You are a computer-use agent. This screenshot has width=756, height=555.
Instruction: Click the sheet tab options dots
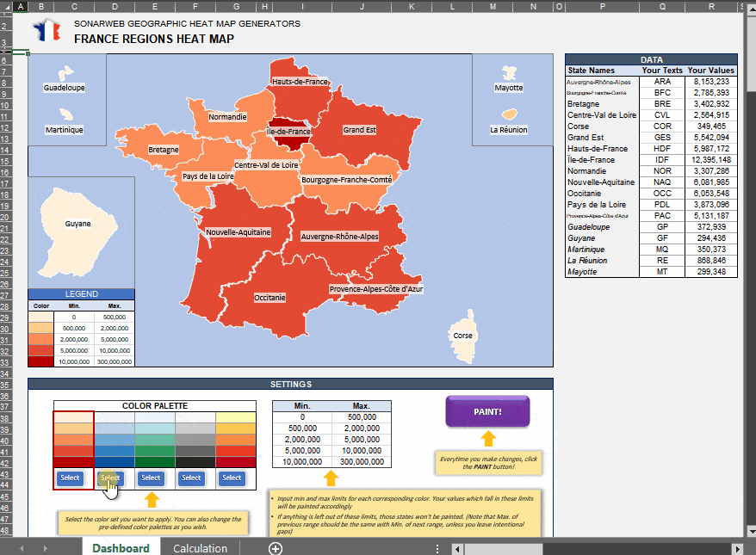pyautogui.click(x=437, y=549)
